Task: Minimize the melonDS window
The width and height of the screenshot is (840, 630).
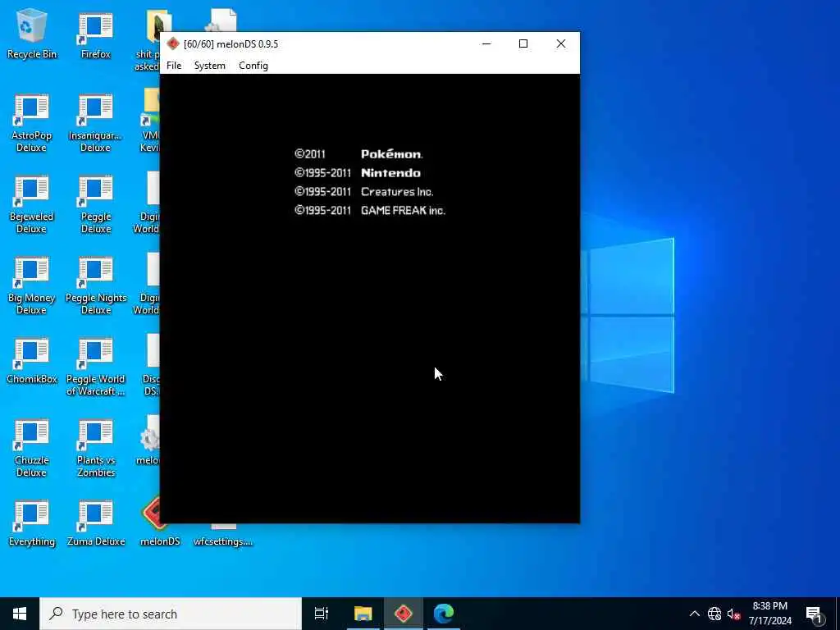Action: pos(486,44)
